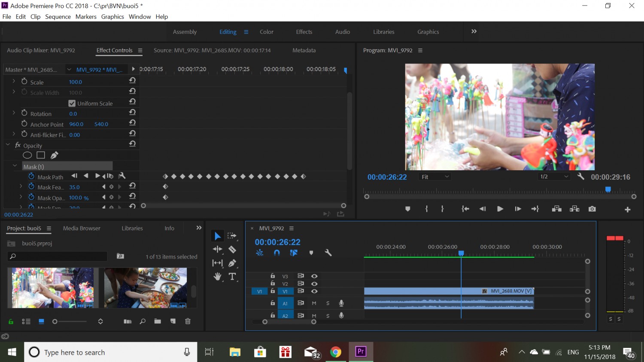This screenshot has width=644, height=362.
Task: Toggle Snap magnet in timeline
Action: tap(277, 253)
